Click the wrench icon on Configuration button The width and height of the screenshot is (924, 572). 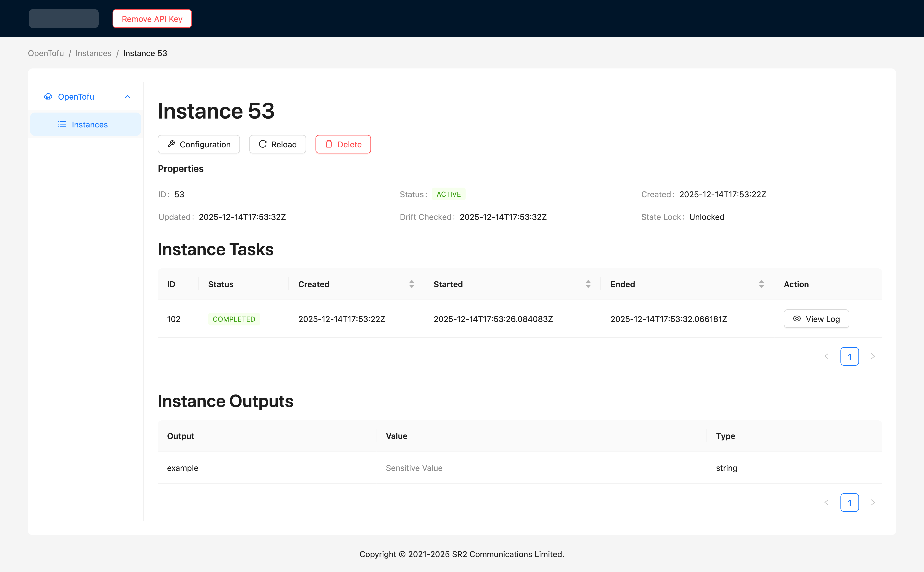click(171, 144)
